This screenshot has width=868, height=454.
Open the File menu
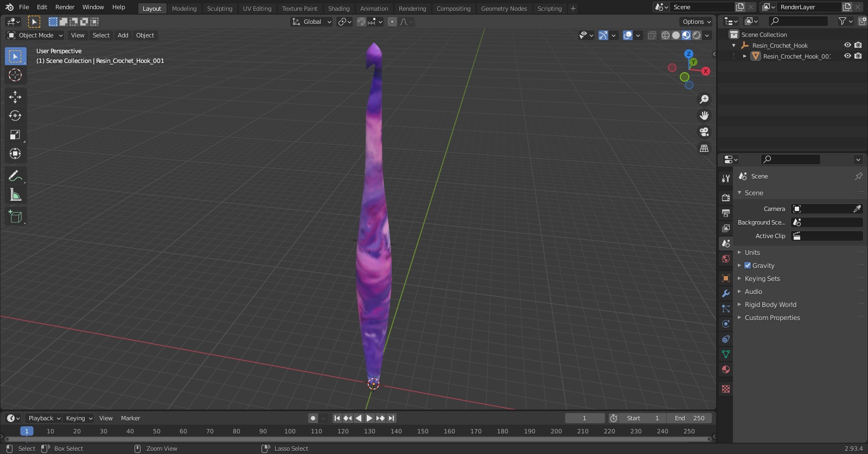(24, 7)
